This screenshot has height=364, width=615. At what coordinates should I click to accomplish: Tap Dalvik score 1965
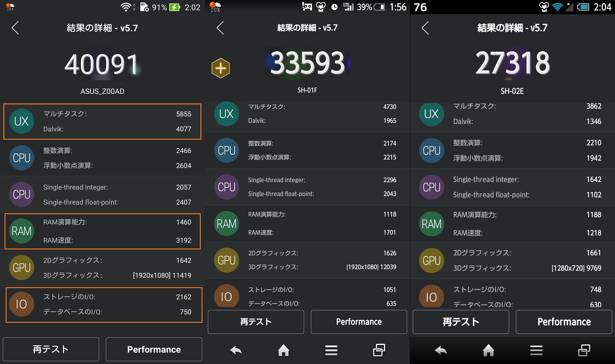pyautogui.click(x=390, y=121)
